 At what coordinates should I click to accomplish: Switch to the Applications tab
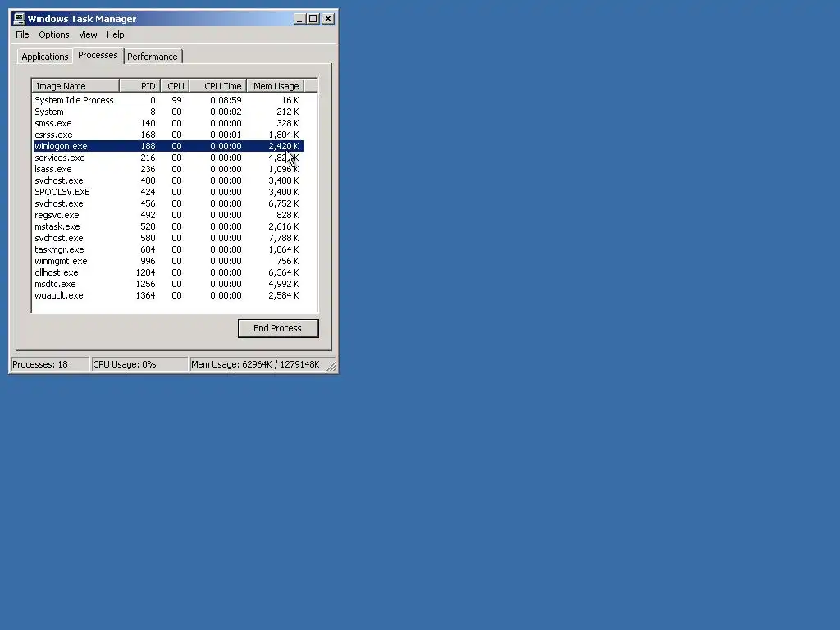pyautogui.click(x=45, y=57)
